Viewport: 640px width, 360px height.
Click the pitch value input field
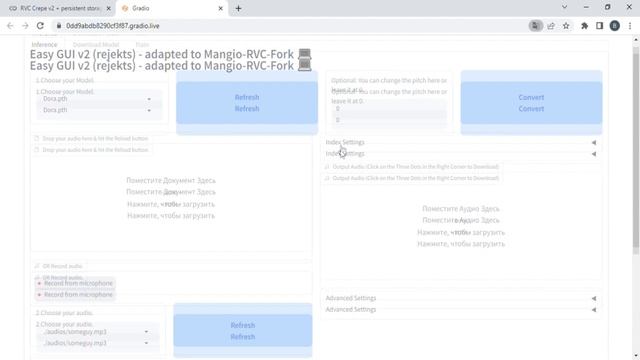click(389, 114)
